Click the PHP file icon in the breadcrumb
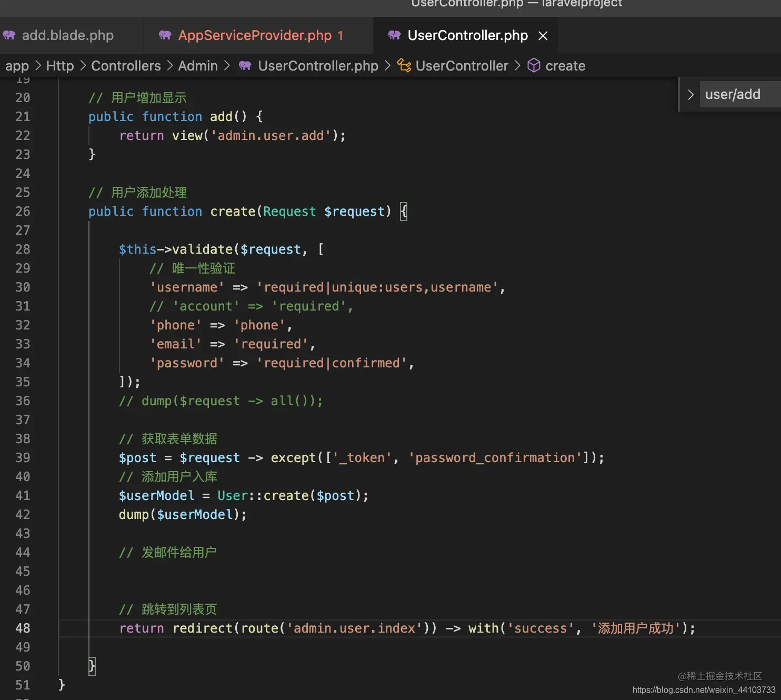 click(245, 66)
